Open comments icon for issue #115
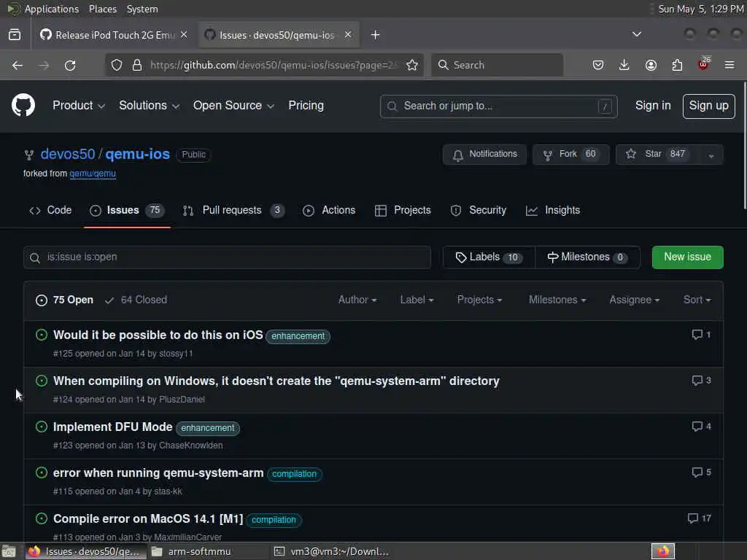 [701, 472]
